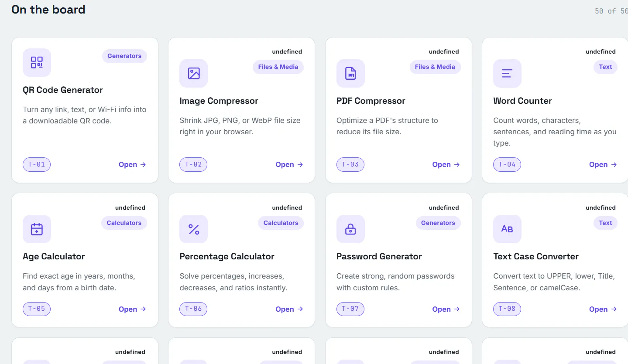The width and height of the screenshot is (628, 364).
Task: Click the Image Compressor picture icon
Action: pos(193,73)
